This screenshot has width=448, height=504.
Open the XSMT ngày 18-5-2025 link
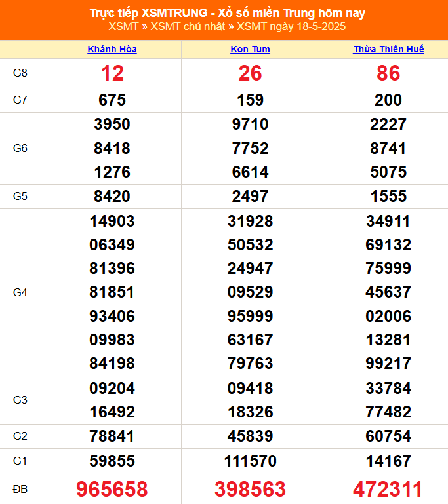(x=291, y=27)
